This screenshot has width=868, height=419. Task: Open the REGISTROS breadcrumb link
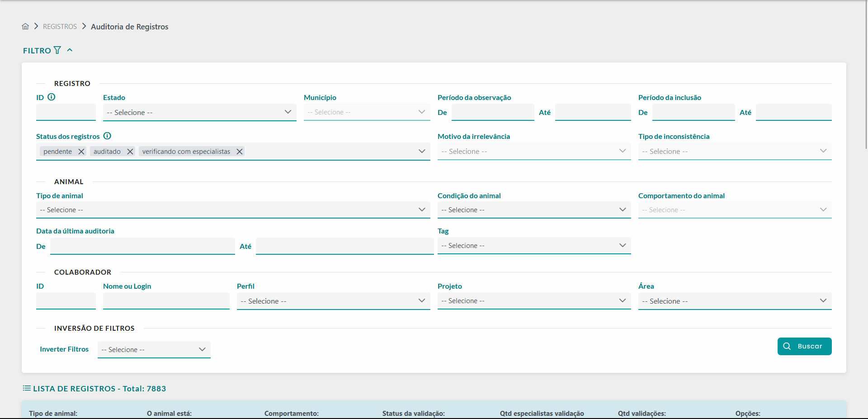tap(60, 27)
